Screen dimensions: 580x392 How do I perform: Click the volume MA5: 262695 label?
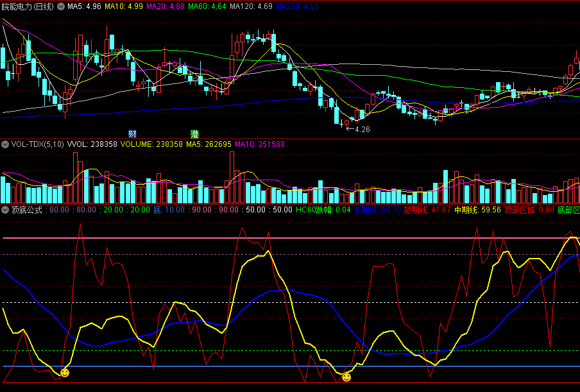click(209, 144)
